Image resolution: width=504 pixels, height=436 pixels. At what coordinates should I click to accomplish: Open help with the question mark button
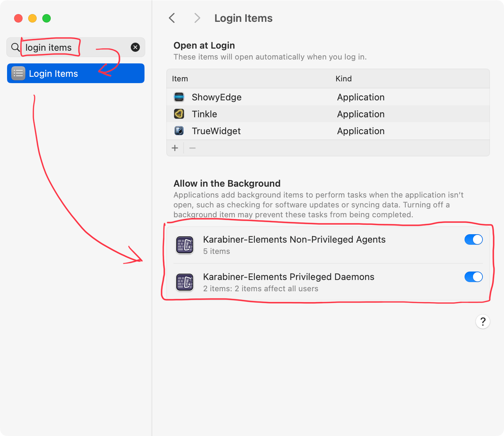click(483, 322)
